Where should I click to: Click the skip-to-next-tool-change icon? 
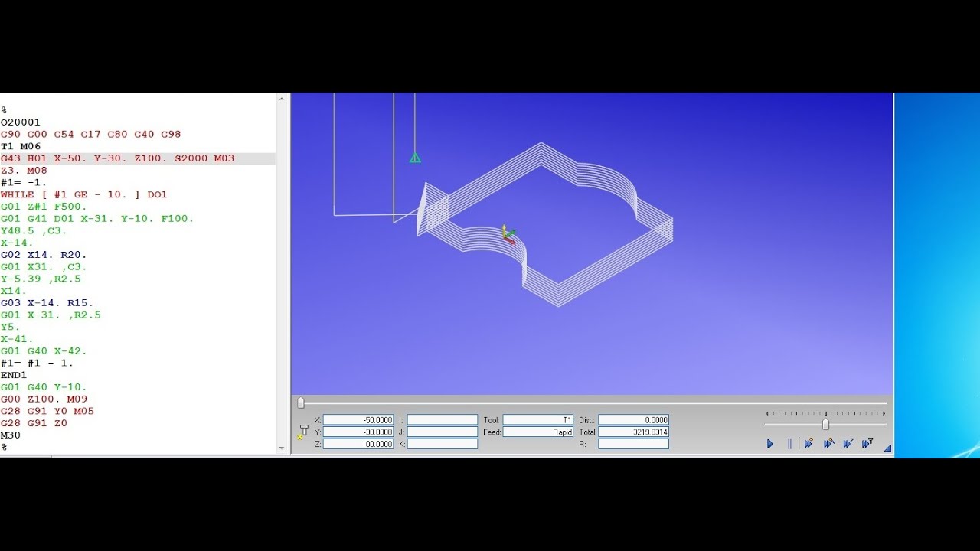[867, 444]
